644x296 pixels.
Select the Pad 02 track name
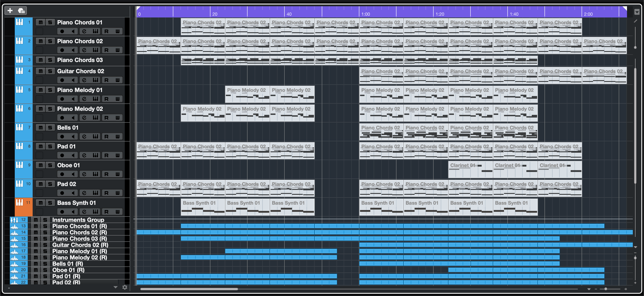click(66, 184)
